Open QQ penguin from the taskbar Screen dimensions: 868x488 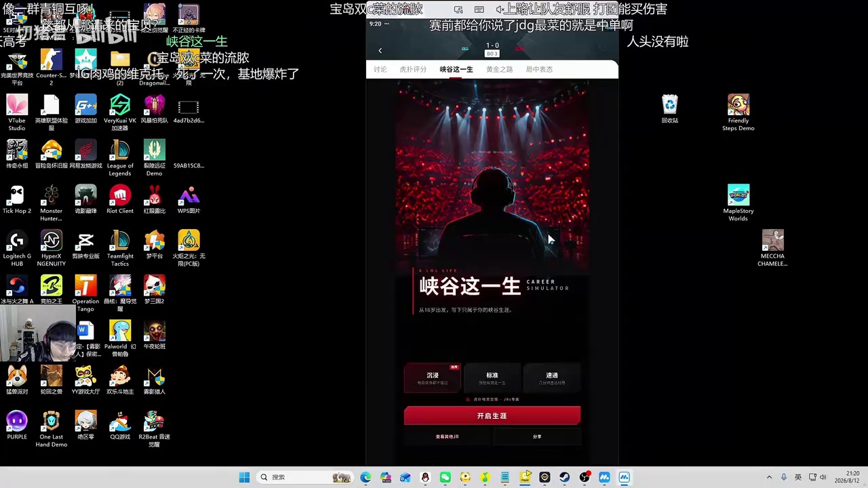click(425, 477)
